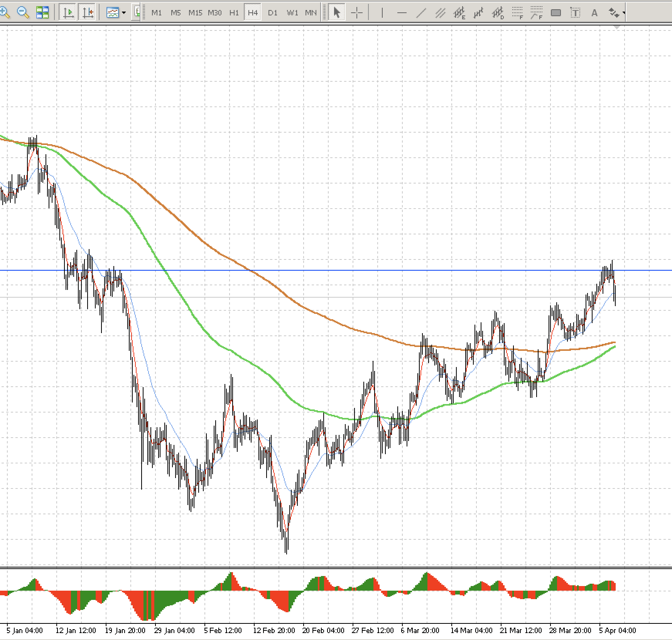This screenshot has width=672, height=640.
Task: Zoom in on the chart
Action: (5, 13)
